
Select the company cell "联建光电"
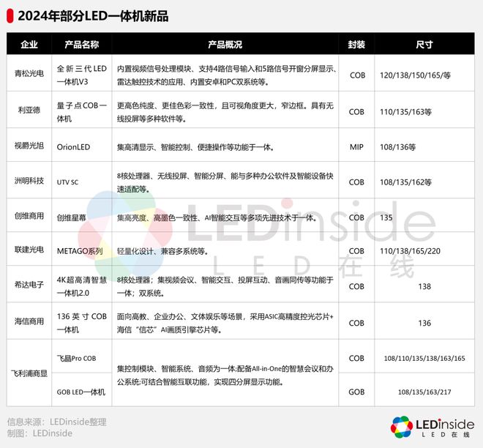click(x=29, y=250)
